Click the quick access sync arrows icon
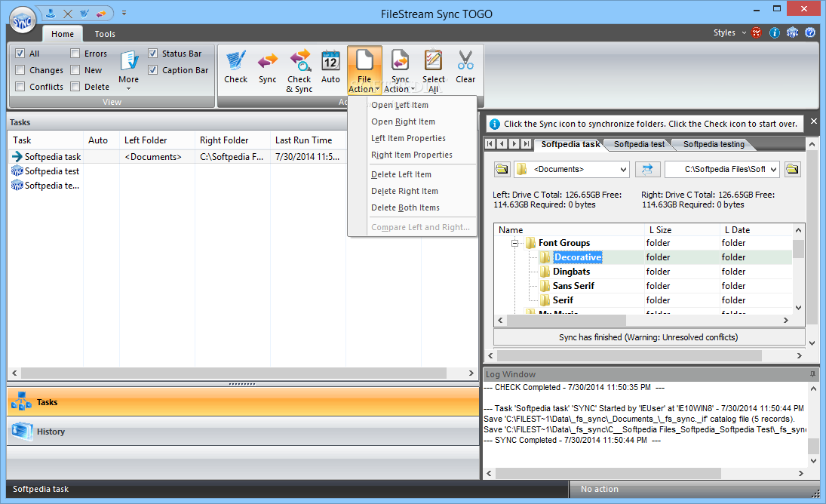This screenshot has width=826, height=504. (x=101, y=14)
